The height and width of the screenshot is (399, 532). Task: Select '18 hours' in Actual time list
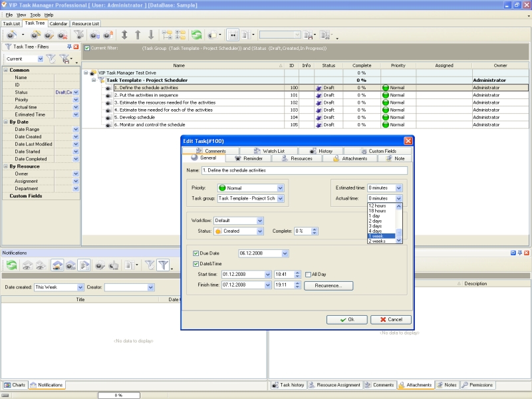[382, 211]
